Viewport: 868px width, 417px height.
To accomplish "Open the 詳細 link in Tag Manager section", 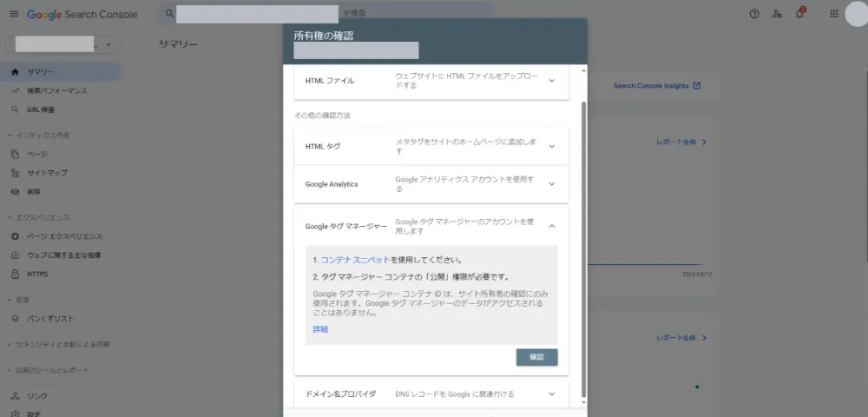I will (320, 329).
